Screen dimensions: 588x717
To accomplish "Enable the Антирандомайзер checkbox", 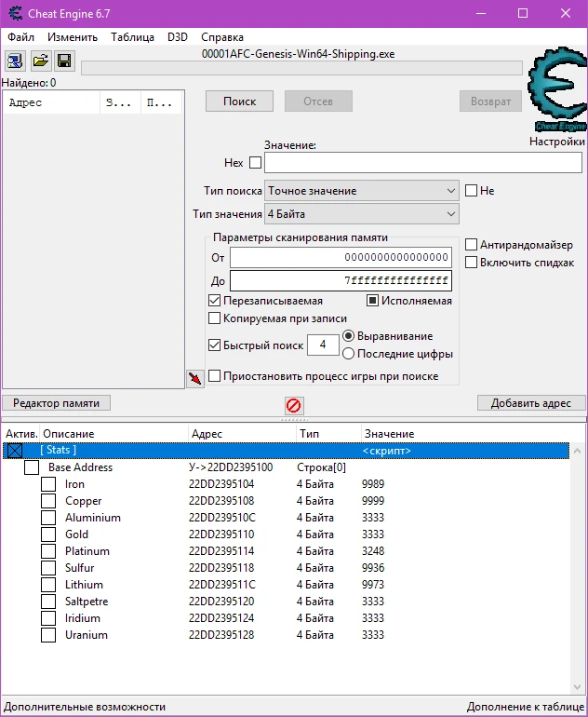I will 471,245.
